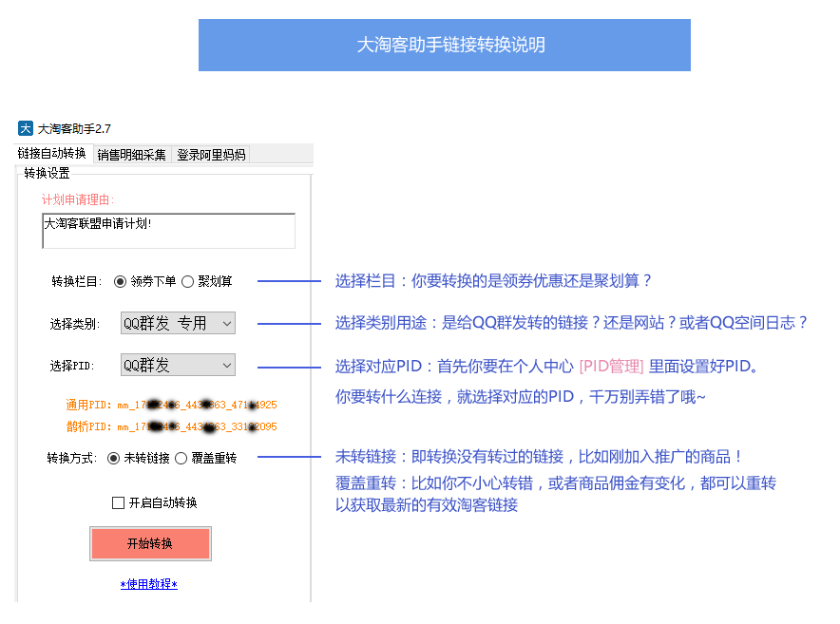Select the 聚划算 radio option
Screen dimensions: 840x624
pos(207,282)
